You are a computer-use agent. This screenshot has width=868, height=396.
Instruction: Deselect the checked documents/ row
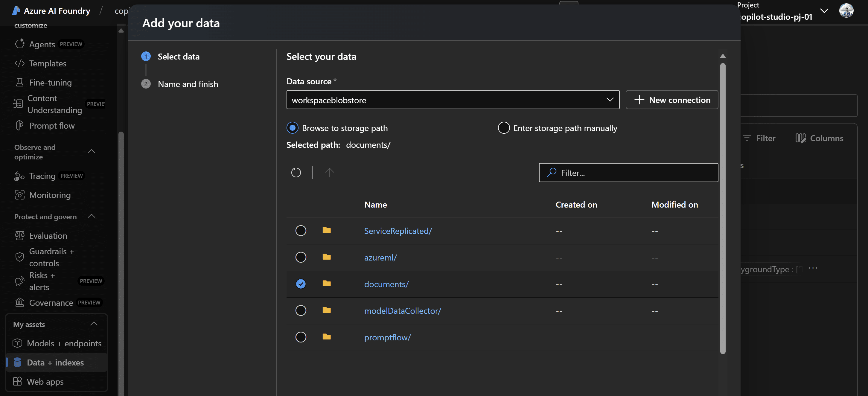[x=301, y=284]
